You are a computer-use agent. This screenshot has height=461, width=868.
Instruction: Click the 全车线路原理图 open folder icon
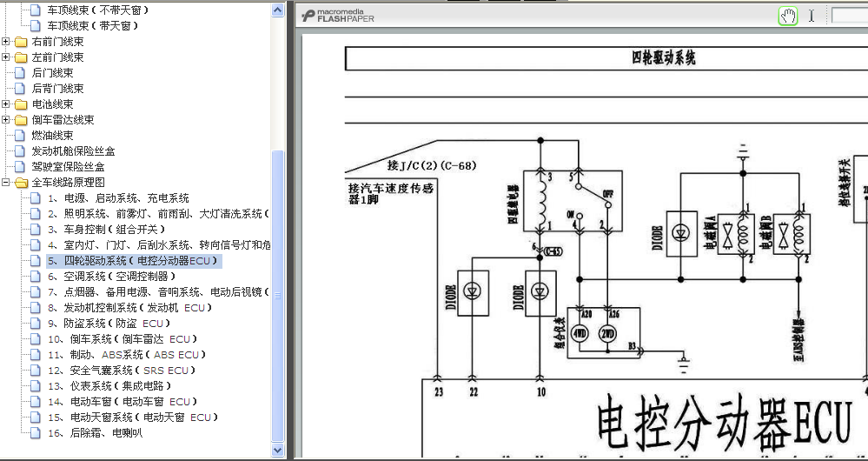21,183
